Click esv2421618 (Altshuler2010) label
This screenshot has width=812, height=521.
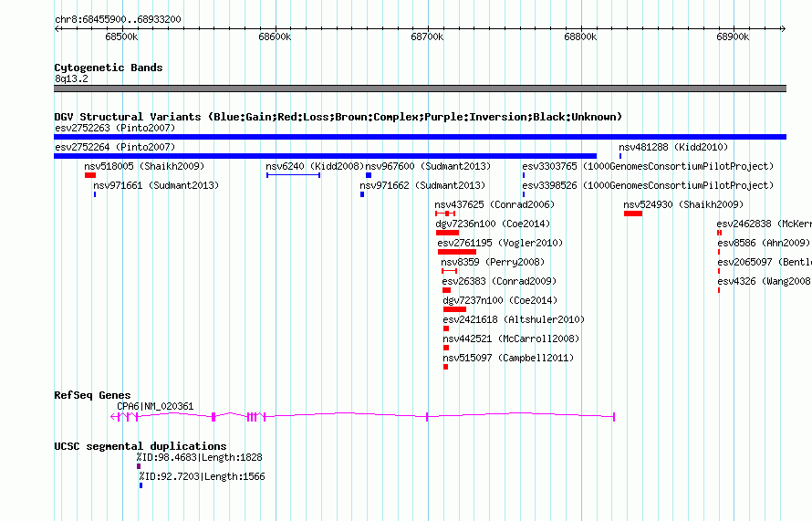point(514,319)
